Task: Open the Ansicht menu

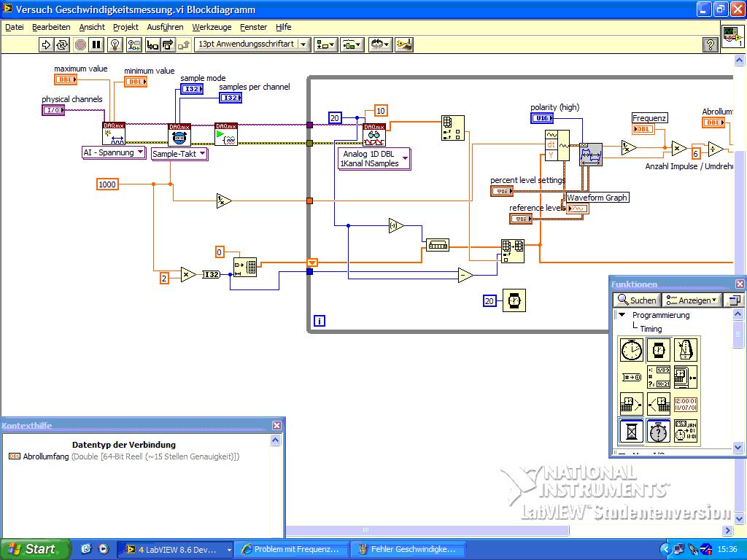Action: [x=92, y=27]
